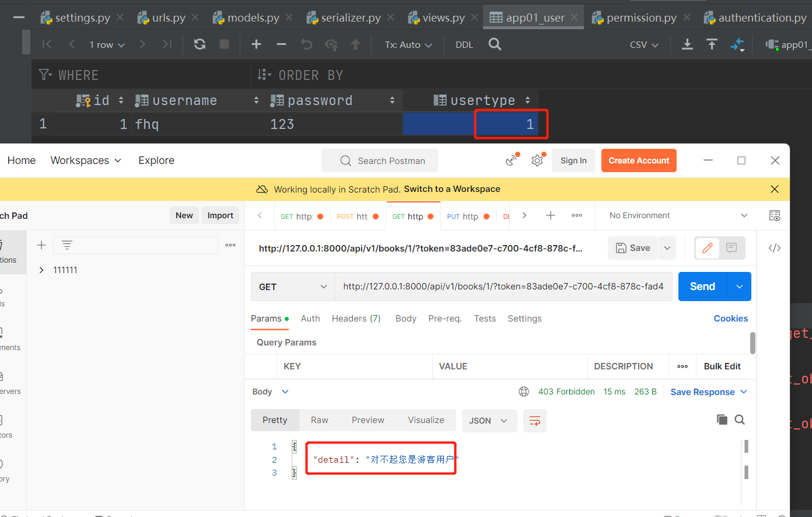Click the Import button
Screen dimensions: 812x517
pyautogui.click(x=220, y=215)
